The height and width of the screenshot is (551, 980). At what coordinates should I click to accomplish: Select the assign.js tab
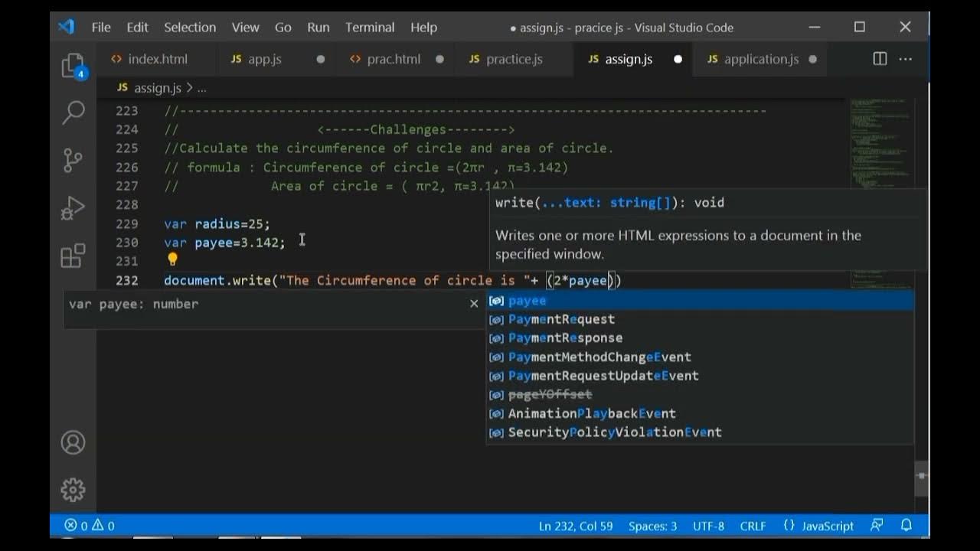click(x=632, y=59)
